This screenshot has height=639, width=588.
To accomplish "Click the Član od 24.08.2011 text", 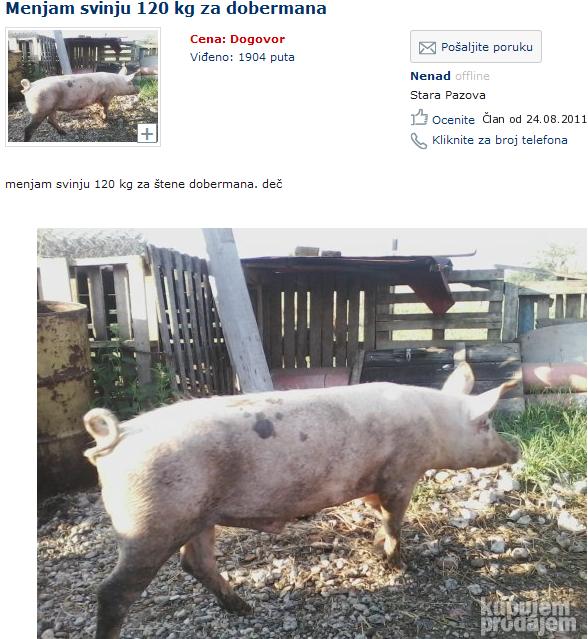I will click(534, 119).
